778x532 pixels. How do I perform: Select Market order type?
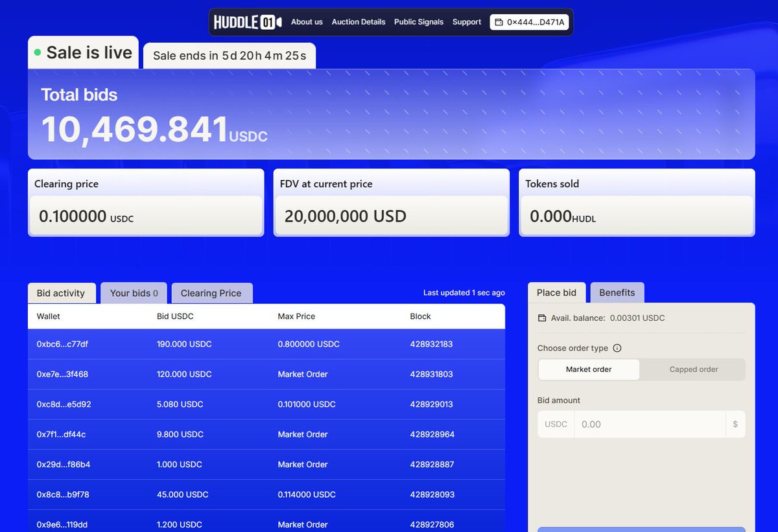click(589, 369)
